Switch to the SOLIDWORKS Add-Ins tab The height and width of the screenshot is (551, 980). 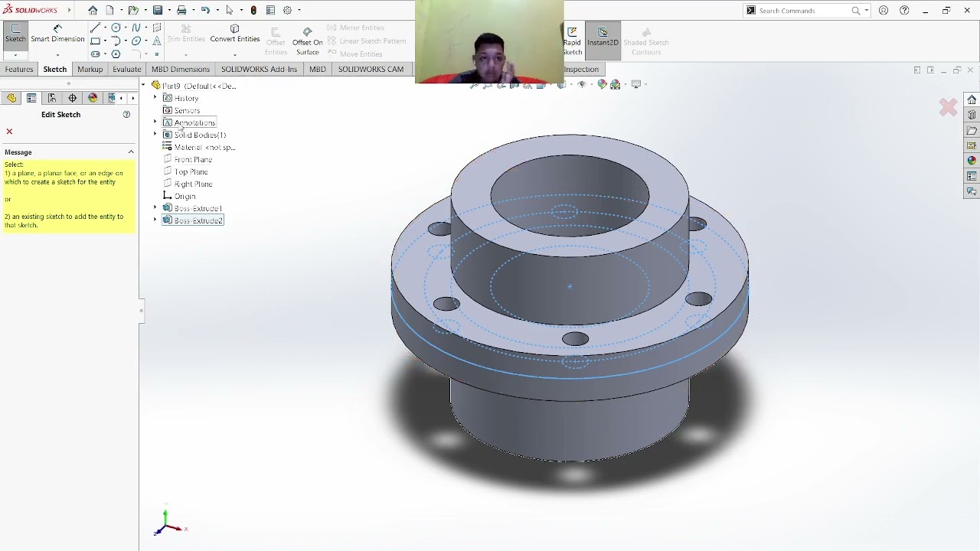point(259,70)
